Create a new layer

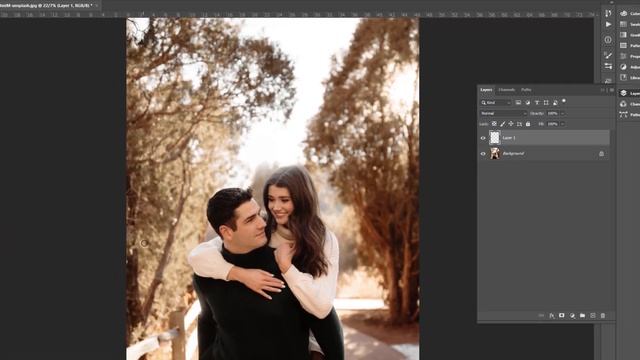[x=593, y=316]
